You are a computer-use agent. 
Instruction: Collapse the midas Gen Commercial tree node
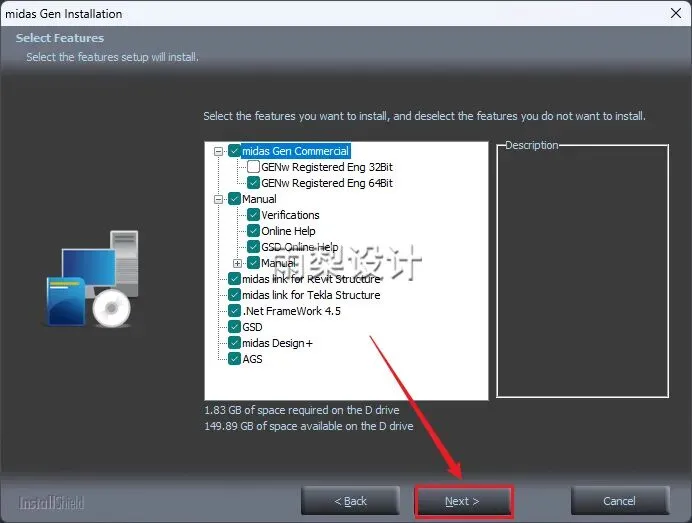[218, 151]
